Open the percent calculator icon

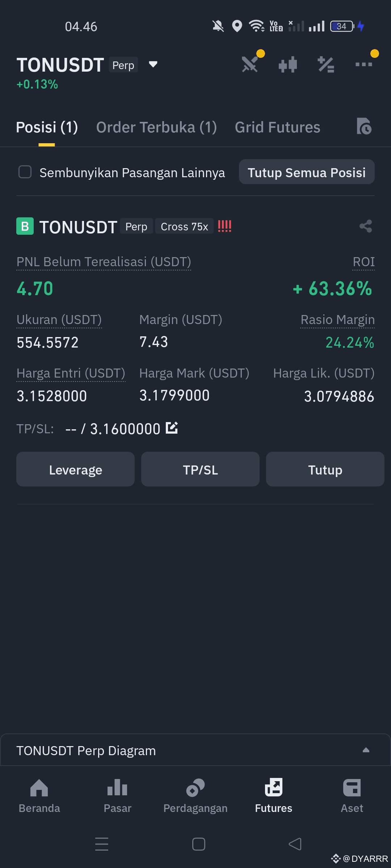[326, 65]
